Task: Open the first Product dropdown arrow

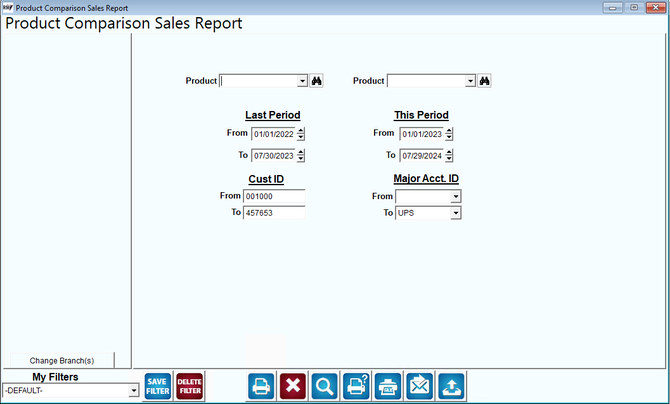Action: pyautogui.click(x=303, y=81)
